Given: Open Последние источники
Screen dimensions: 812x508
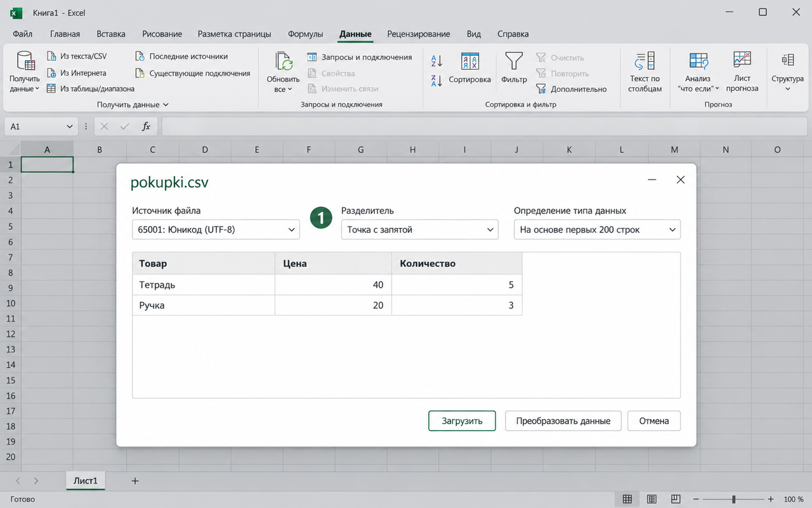Looking at the screenshot, I should click(x=181, y=57).
